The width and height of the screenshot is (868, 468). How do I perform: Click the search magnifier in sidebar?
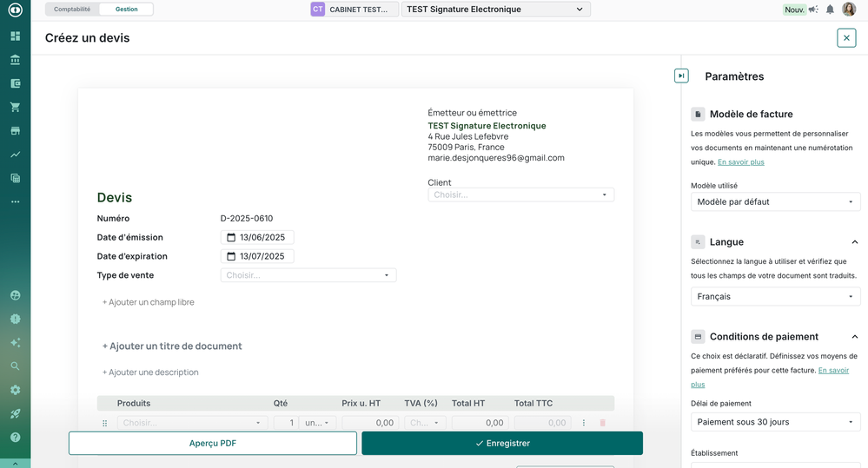click(x=15, y=366)
